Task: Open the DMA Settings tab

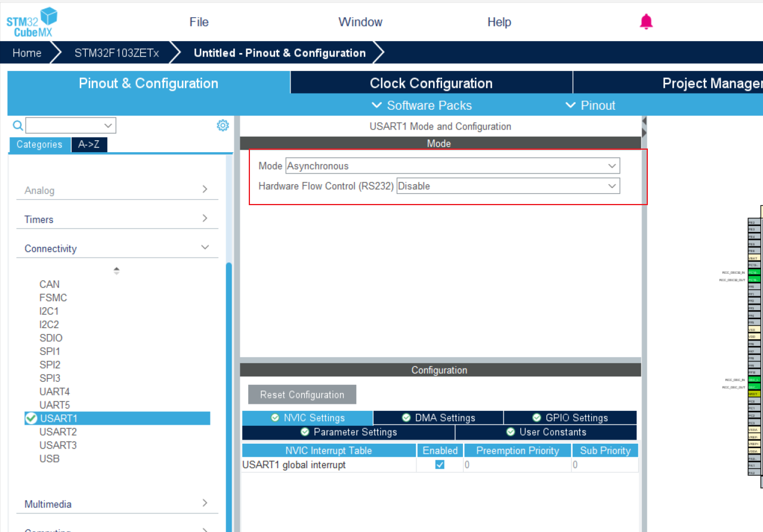Action: pyautogui.click(x=438, y=417)
